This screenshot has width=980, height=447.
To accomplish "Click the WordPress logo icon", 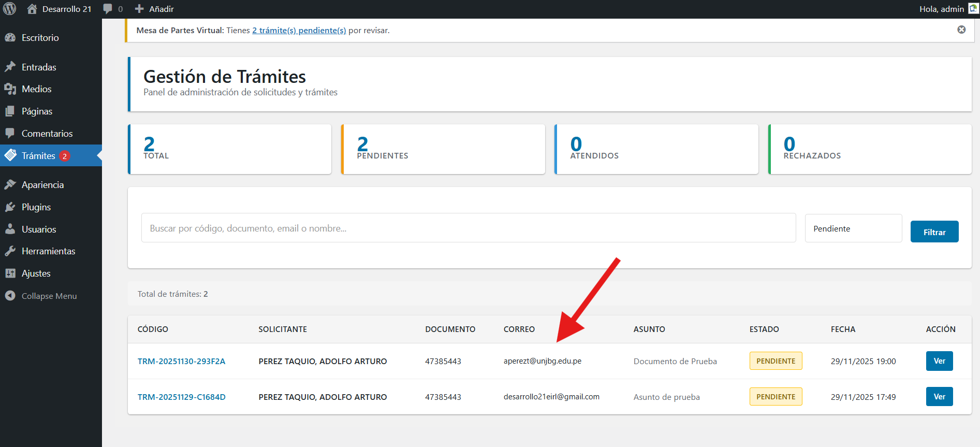I will (10, 9).
